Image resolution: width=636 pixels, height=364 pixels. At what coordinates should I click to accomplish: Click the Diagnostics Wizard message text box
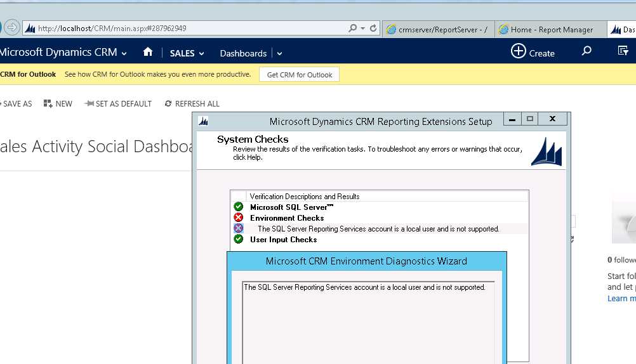(x=368, y=322)
